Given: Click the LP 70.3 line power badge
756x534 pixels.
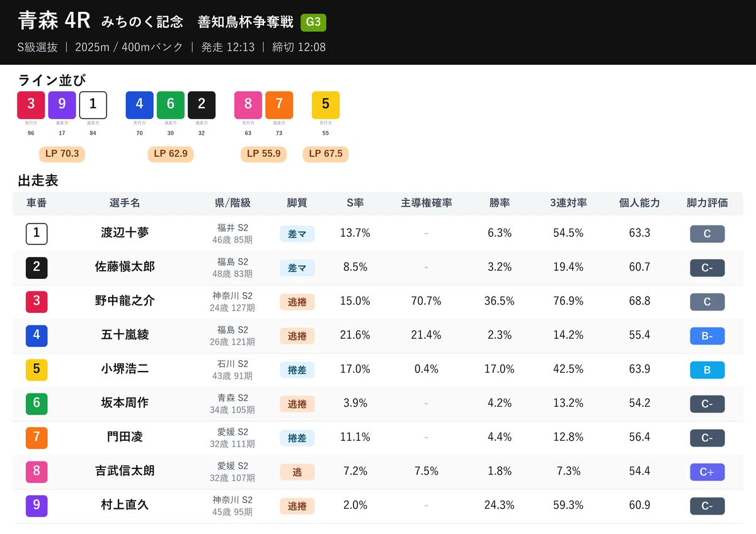Looking at the screenshot, I should coord(62,154).
